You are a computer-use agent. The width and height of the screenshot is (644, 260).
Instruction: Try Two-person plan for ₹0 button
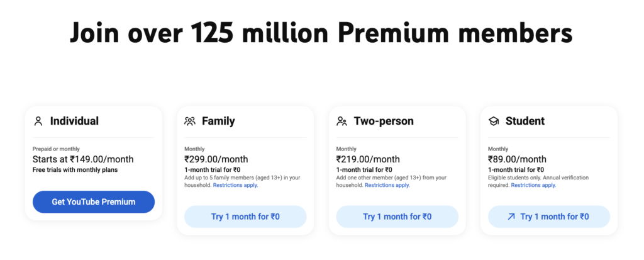point(397,217)
